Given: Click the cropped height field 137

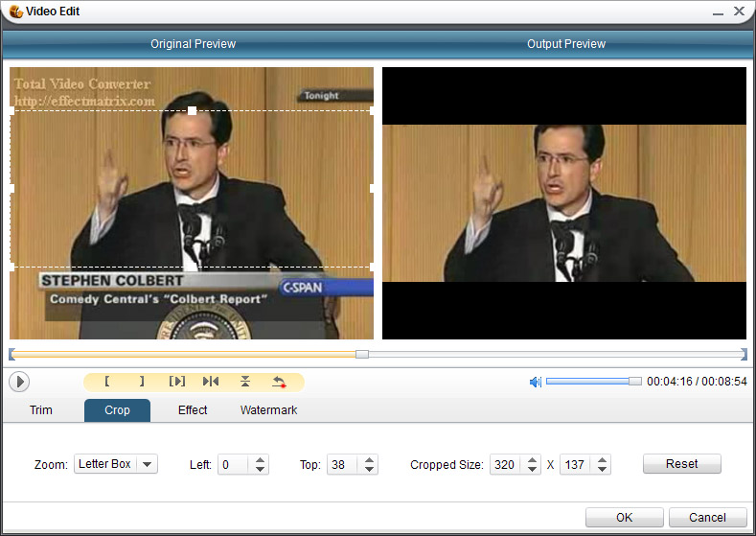Looking at the screenshot, I should pos(577,465).
